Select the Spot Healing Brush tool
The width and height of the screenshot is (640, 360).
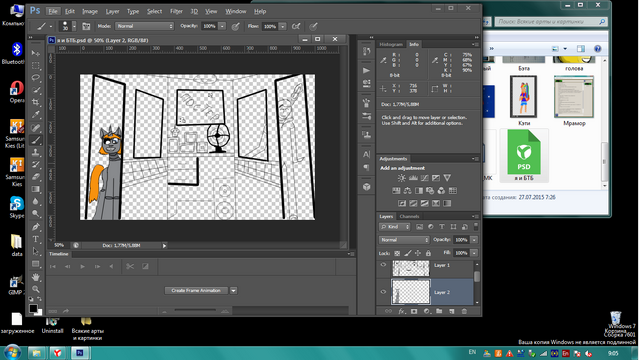pos(36,128)
